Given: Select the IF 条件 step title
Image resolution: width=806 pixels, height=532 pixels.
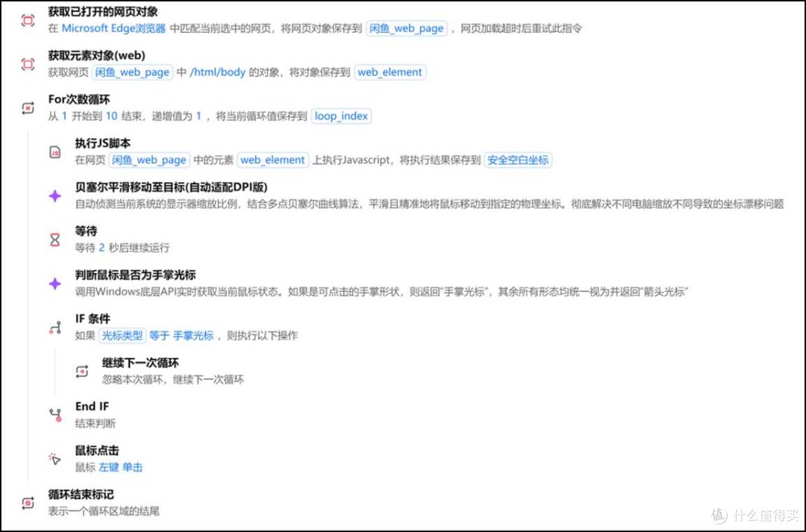Looking at the screenshot, I should click(93, 319).
